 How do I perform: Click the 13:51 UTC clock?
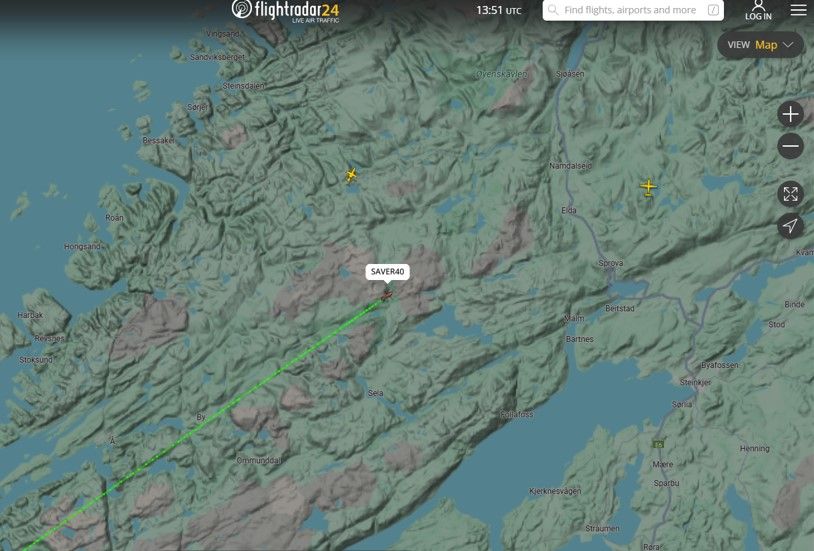(498, 10)
